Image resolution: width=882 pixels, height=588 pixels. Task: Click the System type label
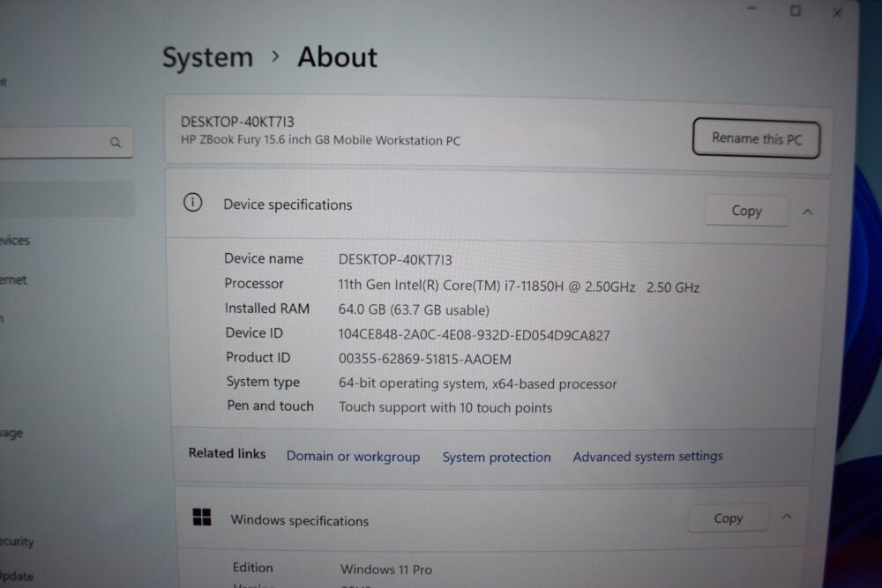click(263, 382)
